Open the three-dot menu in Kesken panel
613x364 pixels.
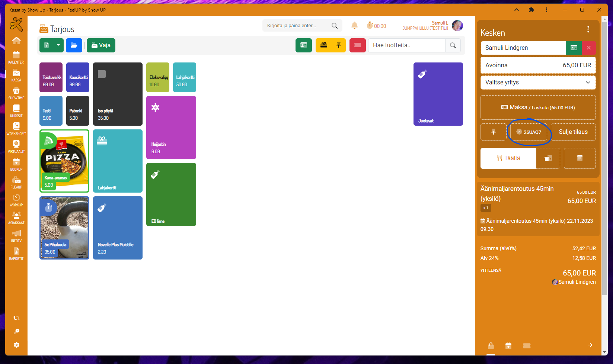point(588,29)
